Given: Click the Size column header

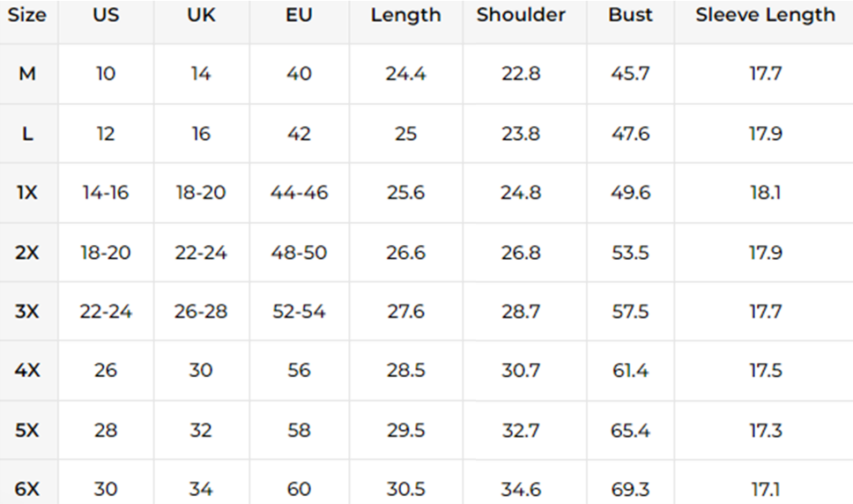Looking at the screenshot, I should tap(26, 15).
